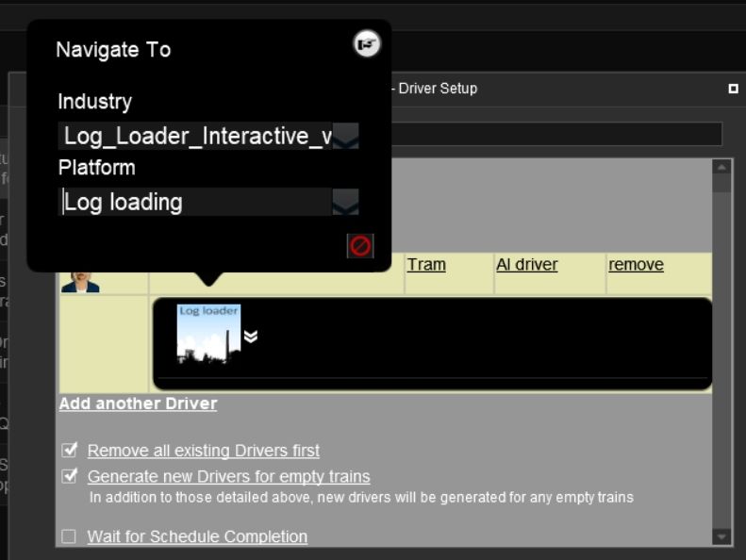The height and width of the screenshot is (560, 746).
Task: Click the red cancel icon in Navigate To
Action: (360, 246)
